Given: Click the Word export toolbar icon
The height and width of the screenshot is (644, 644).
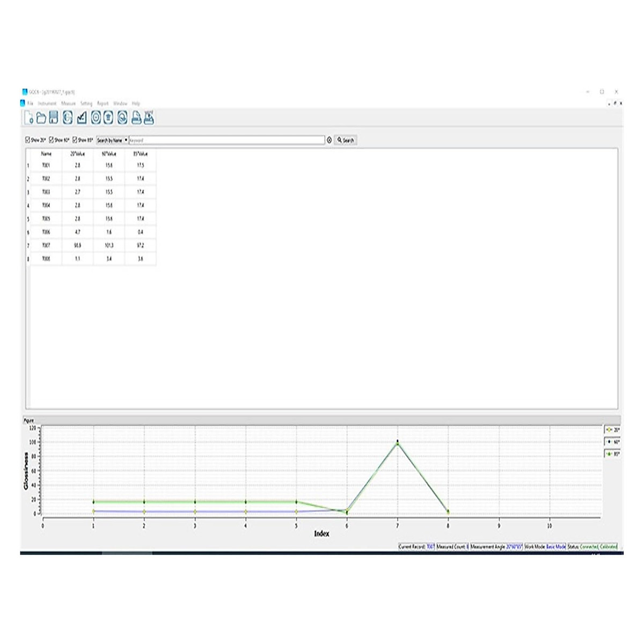Looking at the screenshot, I should click(149, 118).
